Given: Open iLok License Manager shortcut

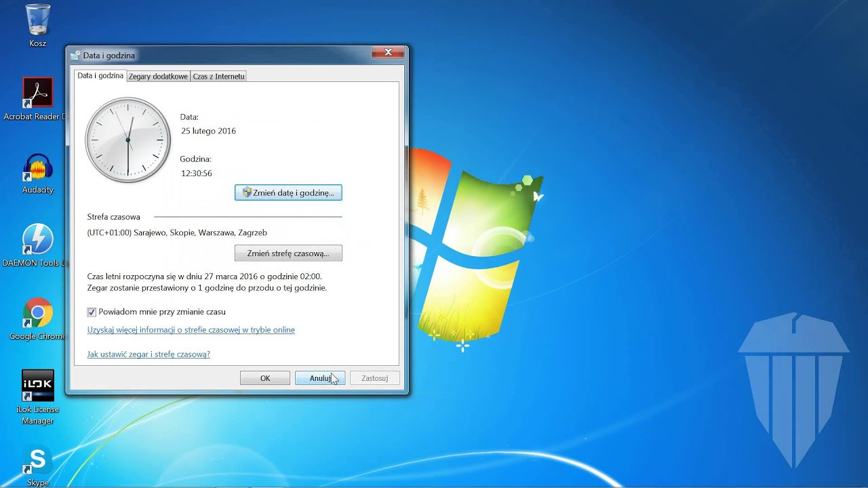Looking at the screenshot, I should pos(38,397).
